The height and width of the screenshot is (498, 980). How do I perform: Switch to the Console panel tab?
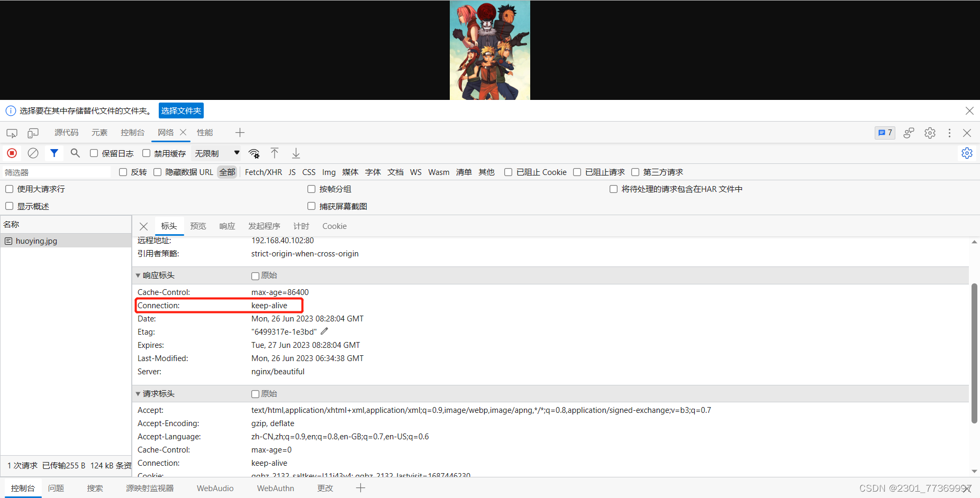pos(132,133)
